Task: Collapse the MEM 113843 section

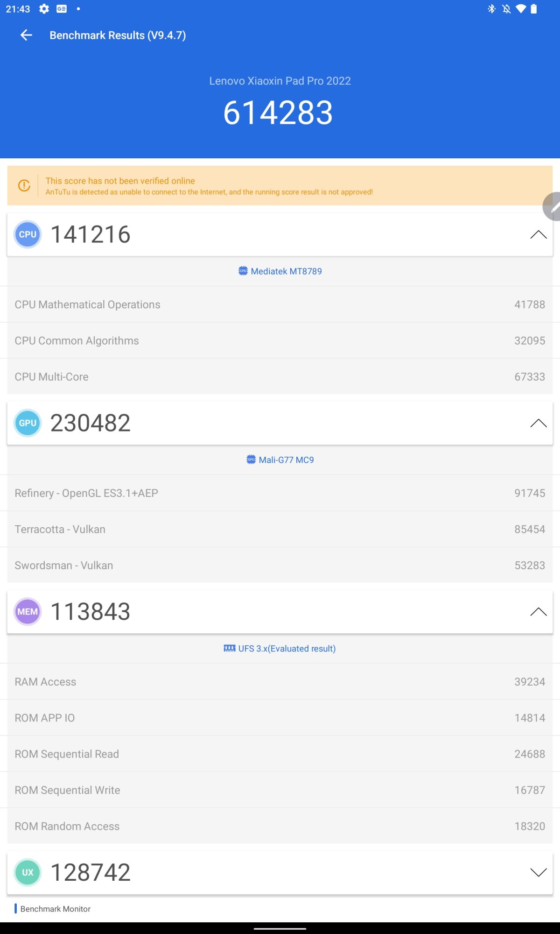Action: [x=539, y=612]
